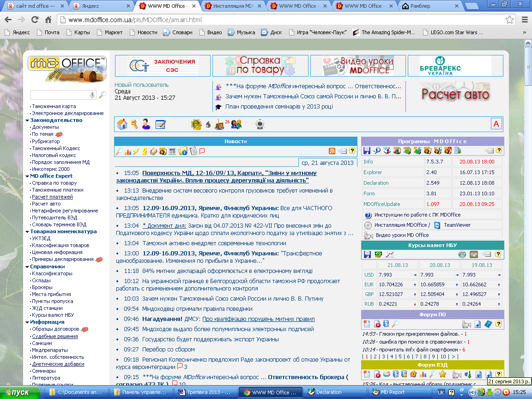Open the pie chart icon in Форум ВЭД
The image size is (532, 399).
pos(387,374)
